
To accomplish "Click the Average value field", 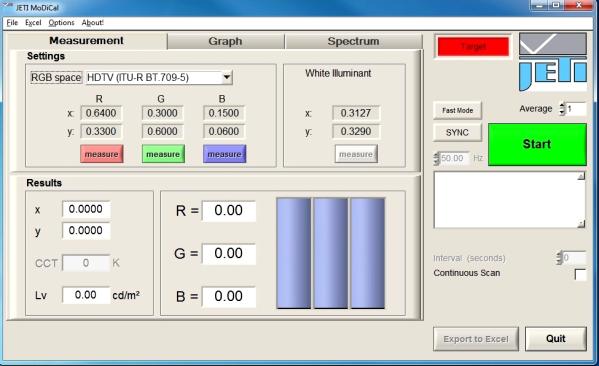I will [x=576, y=109].
